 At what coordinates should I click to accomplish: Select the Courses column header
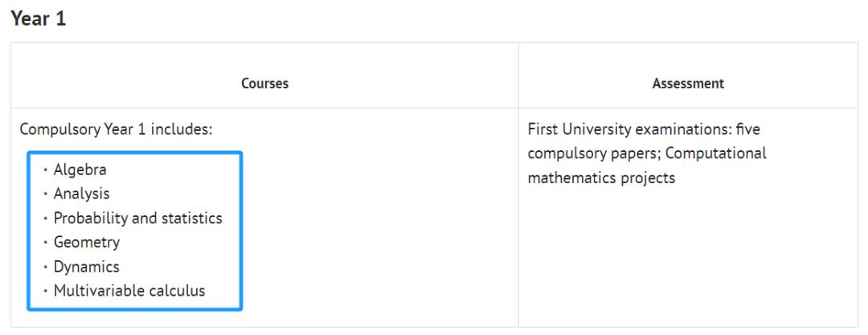click(x=264, y=84)
